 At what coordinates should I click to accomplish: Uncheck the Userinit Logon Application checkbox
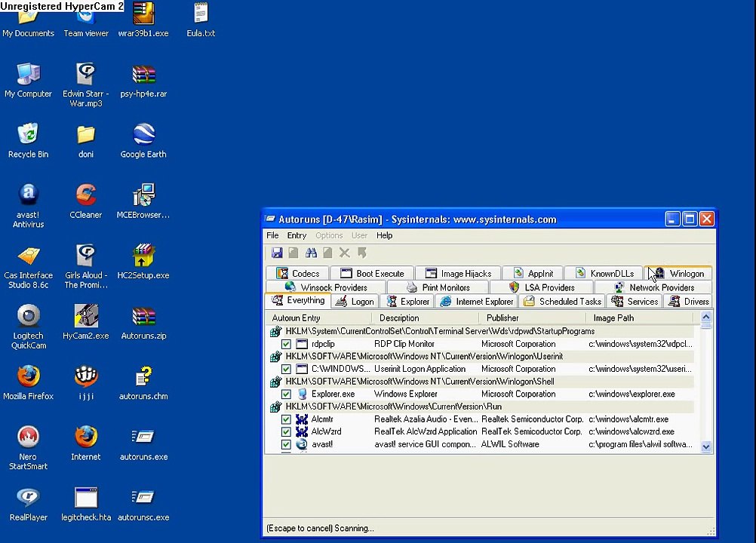[286, 369]
